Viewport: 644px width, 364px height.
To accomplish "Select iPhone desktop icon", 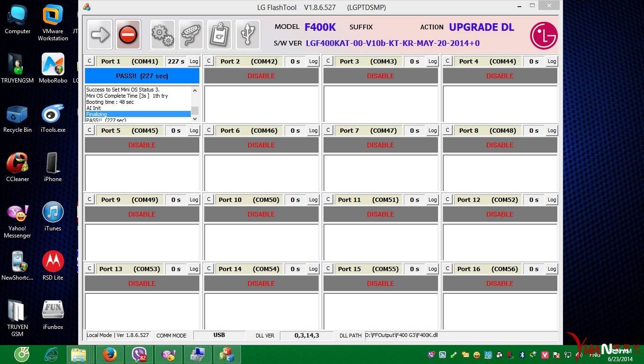I will pos(53,167).
